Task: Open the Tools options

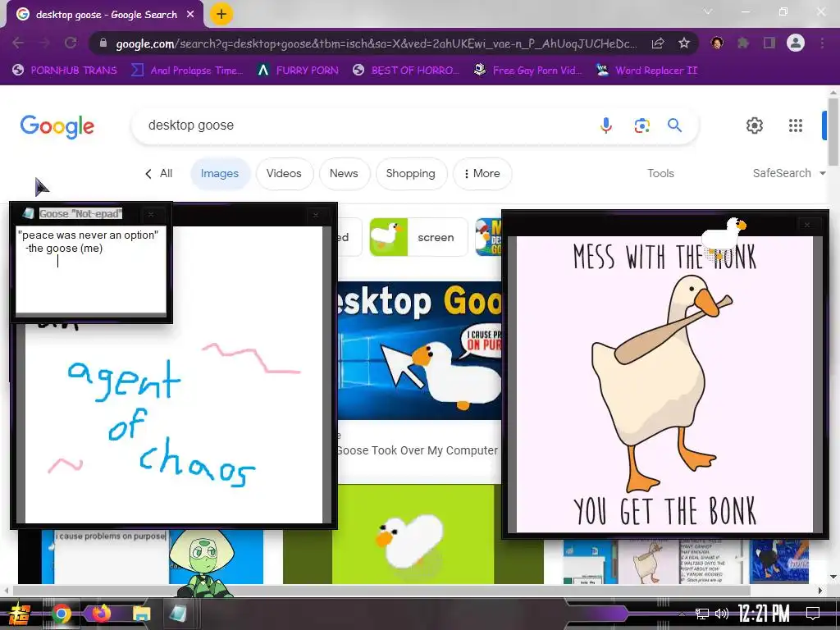Action: coord(660,173)
